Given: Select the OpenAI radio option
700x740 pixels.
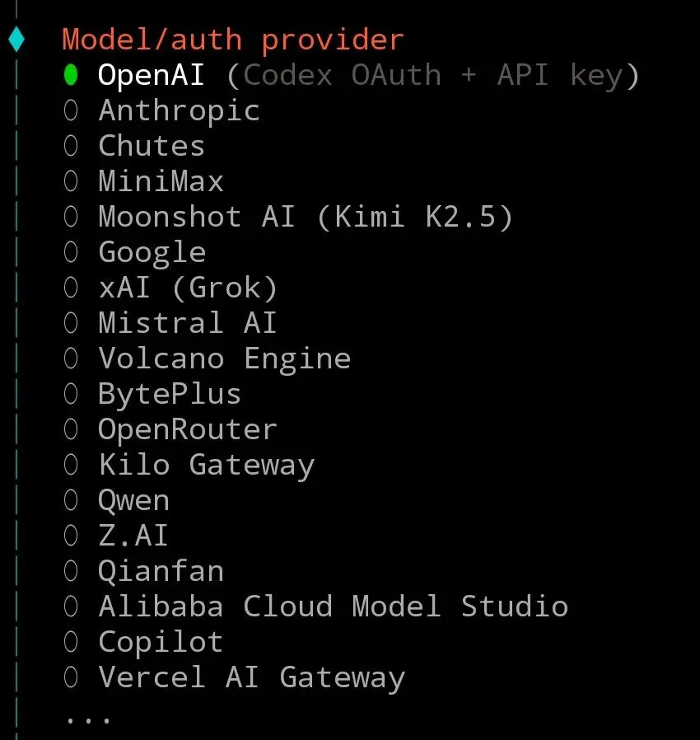Looking at the screenshot, I should 71,75.
